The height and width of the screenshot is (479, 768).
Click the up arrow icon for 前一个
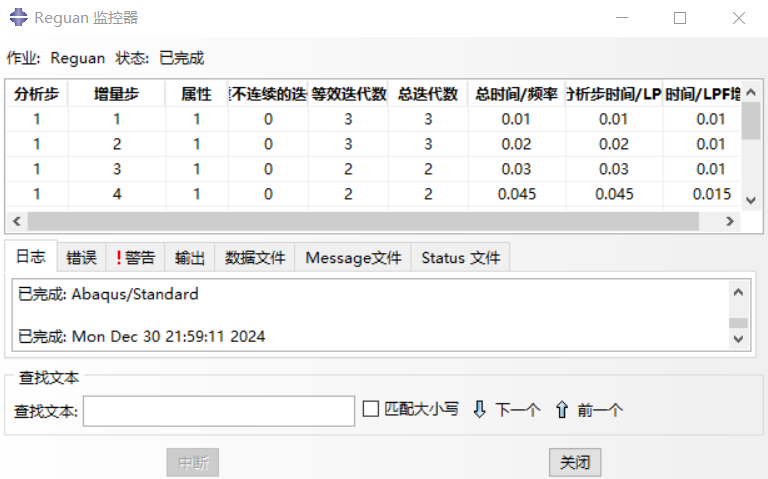point(562,409)
